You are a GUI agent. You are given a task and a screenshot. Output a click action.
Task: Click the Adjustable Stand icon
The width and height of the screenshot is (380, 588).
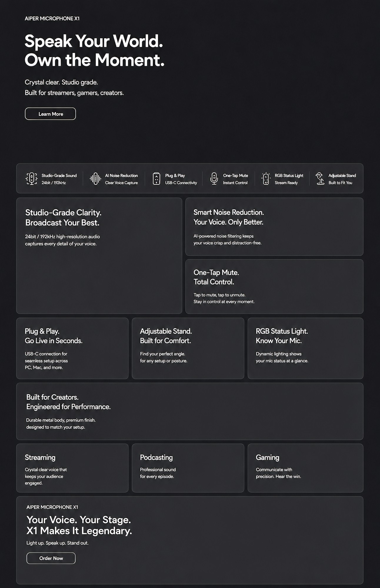tap(320, 179)
